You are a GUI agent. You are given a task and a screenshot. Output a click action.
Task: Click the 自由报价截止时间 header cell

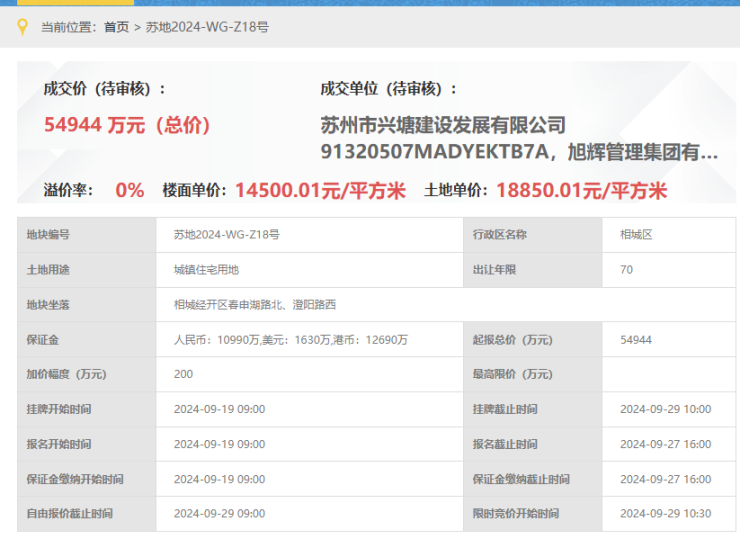coord(87,514)
